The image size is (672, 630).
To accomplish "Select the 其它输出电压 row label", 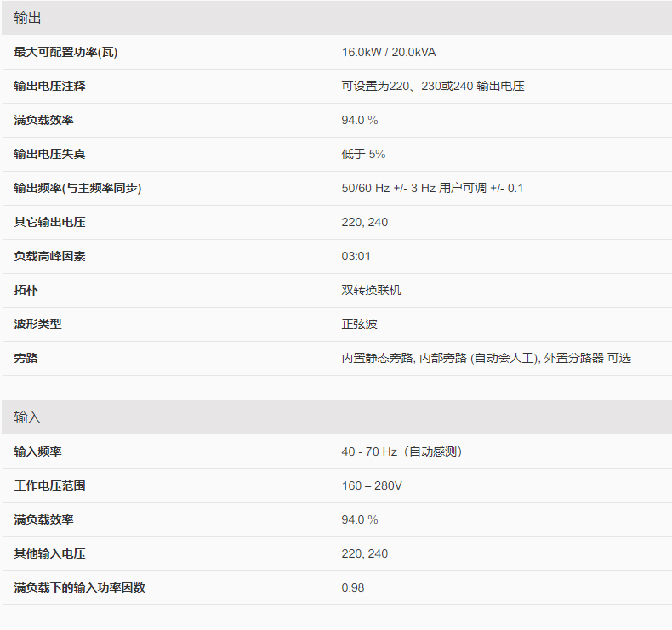I will coord(49,222).
